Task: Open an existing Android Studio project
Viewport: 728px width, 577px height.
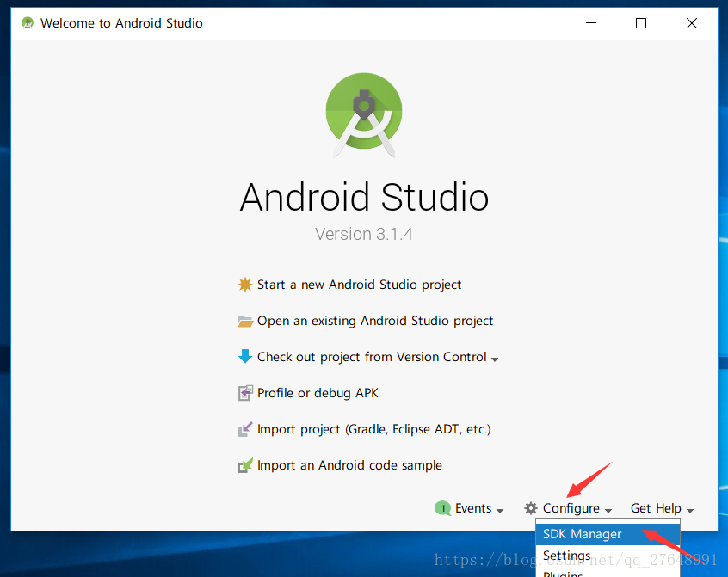Action: (374, 321)
